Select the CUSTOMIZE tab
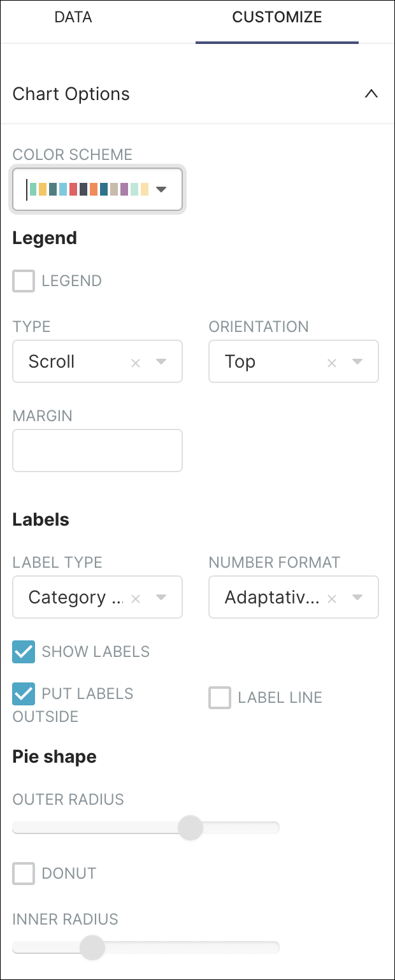Image resolution: width=395 pixels, height=980 pixels. (276, 17)
